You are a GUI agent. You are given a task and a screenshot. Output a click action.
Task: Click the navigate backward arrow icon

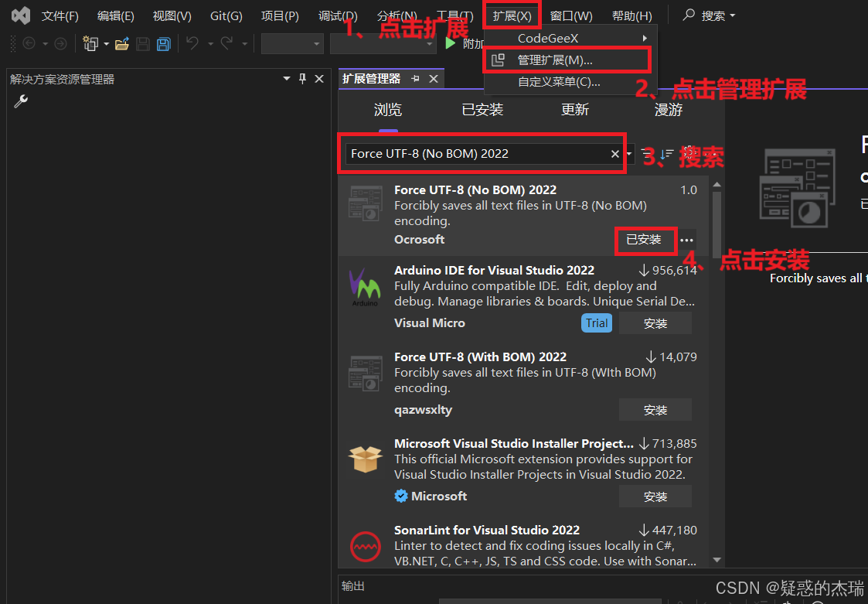[29, 44]
